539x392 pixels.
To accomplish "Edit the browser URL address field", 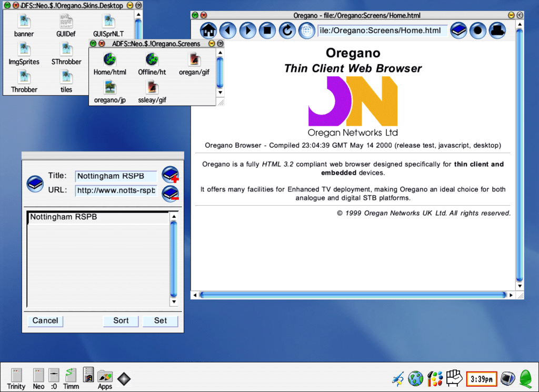I will [382, 31].
